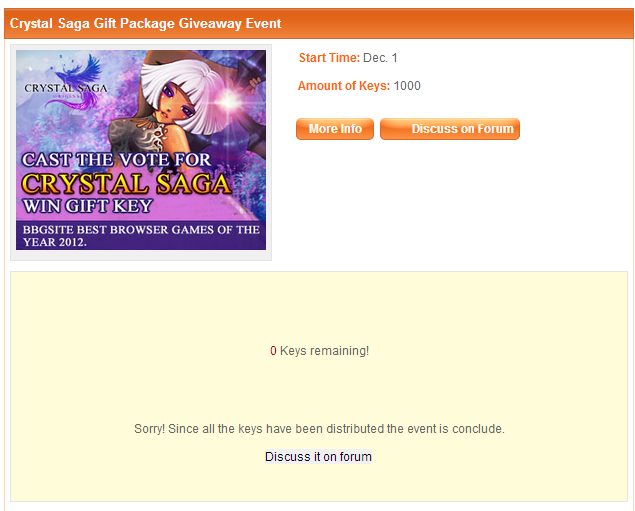Viewport: 635px width, 511px height.
Task: Click the Keys remaining! text
Action: coord(324,351)
